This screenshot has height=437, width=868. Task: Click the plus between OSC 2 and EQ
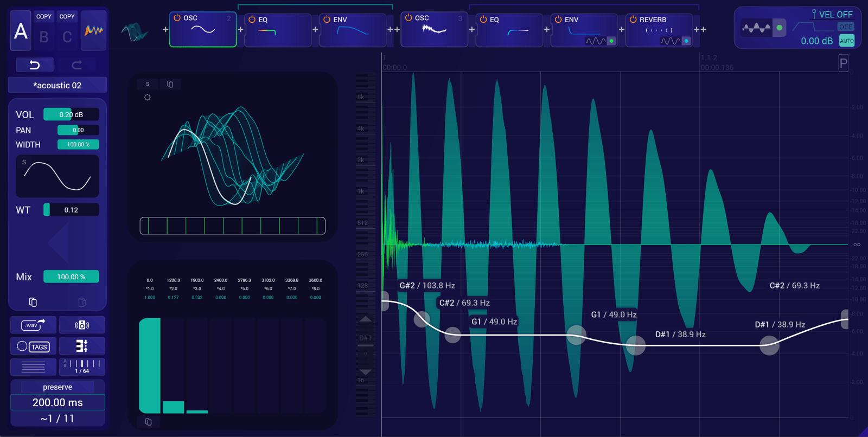coord(240,30)
